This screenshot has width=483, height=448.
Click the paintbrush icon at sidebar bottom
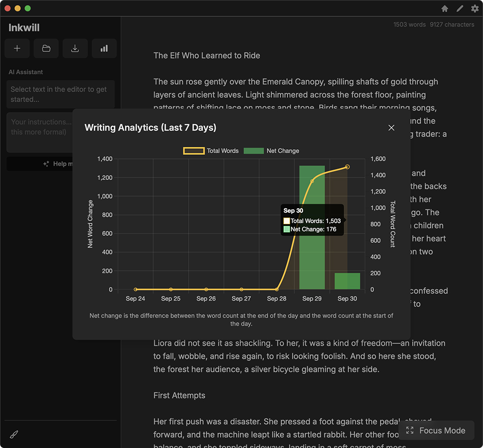pyautogui.click(x=14, y=434)
